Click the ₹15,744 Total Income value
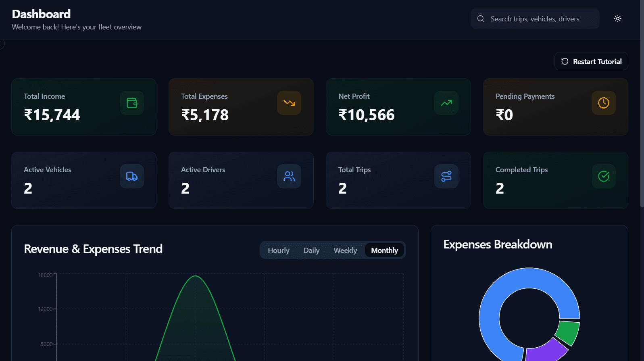 pyautogui.click(x=52, y=115)
